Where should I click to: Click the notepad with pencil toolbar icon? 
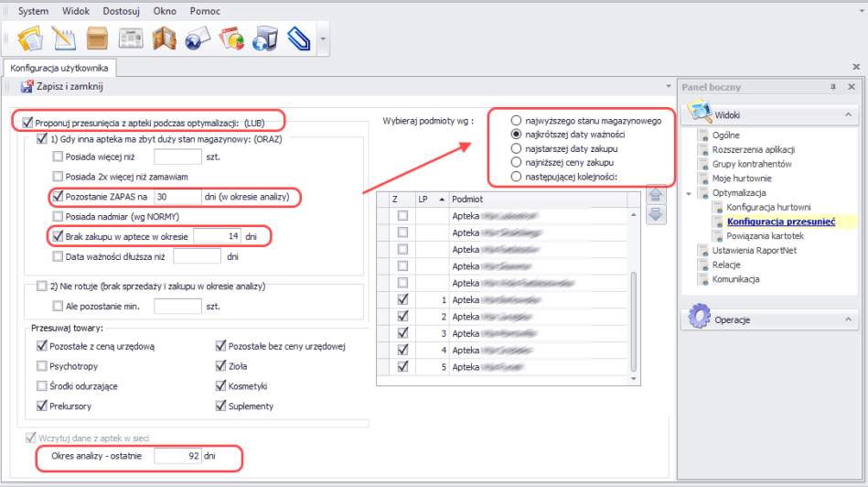coord(64,38)
